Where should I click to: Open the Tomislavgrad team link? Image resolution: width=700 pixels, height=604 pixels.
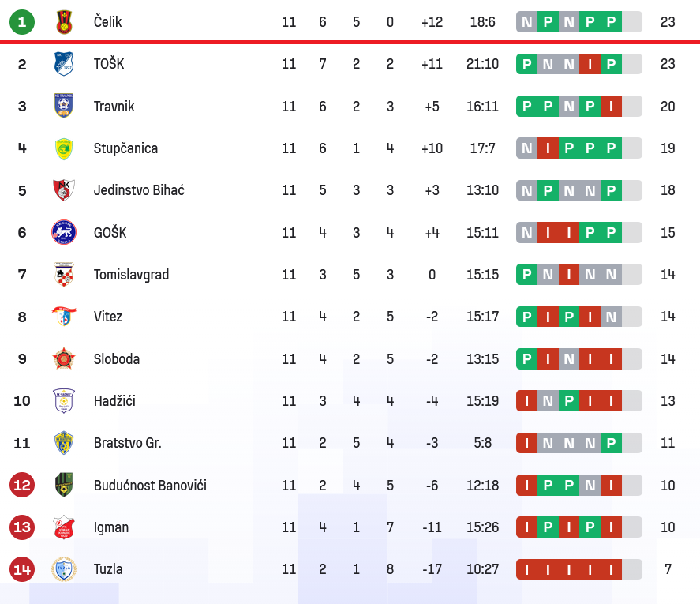click(x=131, y=275)
